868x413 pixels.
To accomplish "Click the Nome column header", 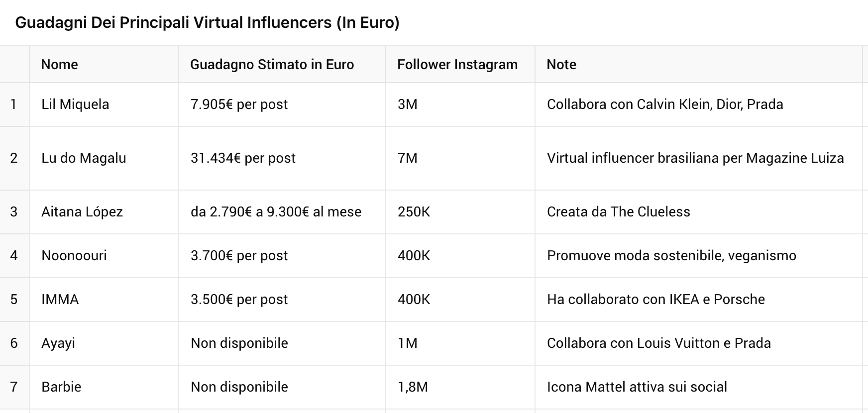I will [59, 65].
